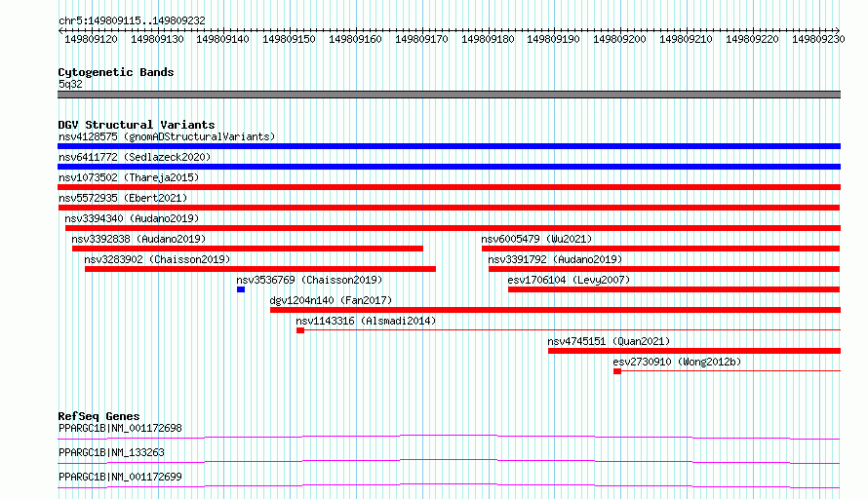Screen dimensions: 868x499
Task: Select the gray 5q32 cytogenetic band bar
Action: click(449, 95)
